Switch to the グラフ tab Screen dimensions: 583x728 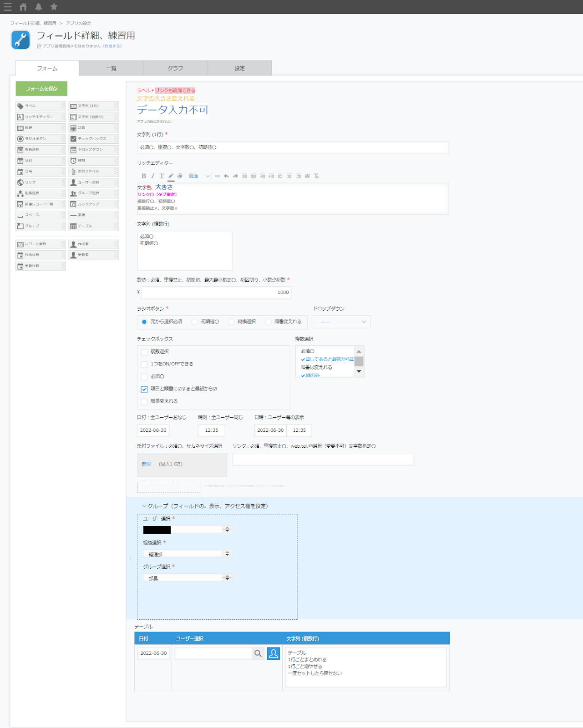[175, 68]
